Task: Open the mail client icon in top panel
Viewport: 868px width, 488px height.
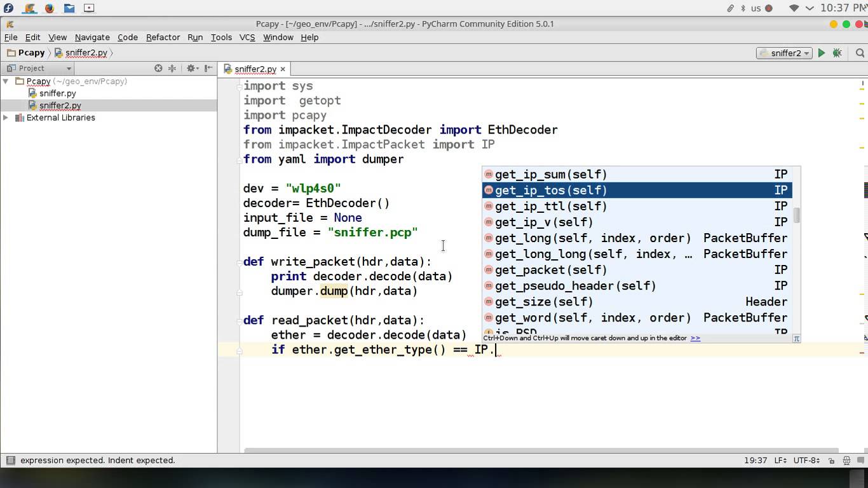Action: click(x=69, y=8)
